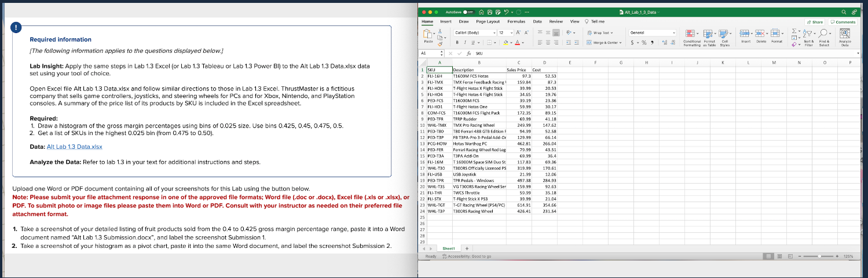868x278 pixels.
Task: Toggle the AutoSave switch
Action: (x=469, y=12)
